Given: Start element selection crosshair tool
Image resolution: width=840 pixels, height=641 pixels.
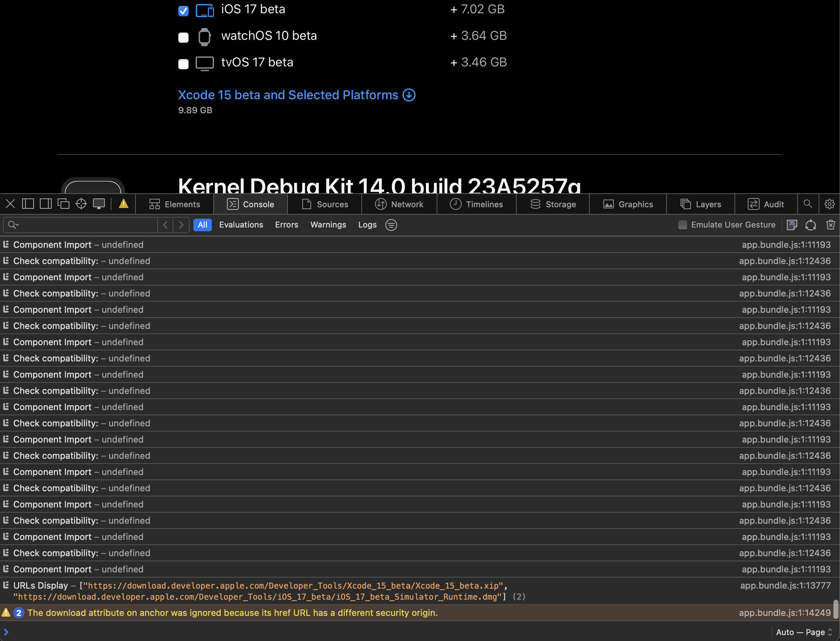Looking at the screenshot, I should pos(81,204).
